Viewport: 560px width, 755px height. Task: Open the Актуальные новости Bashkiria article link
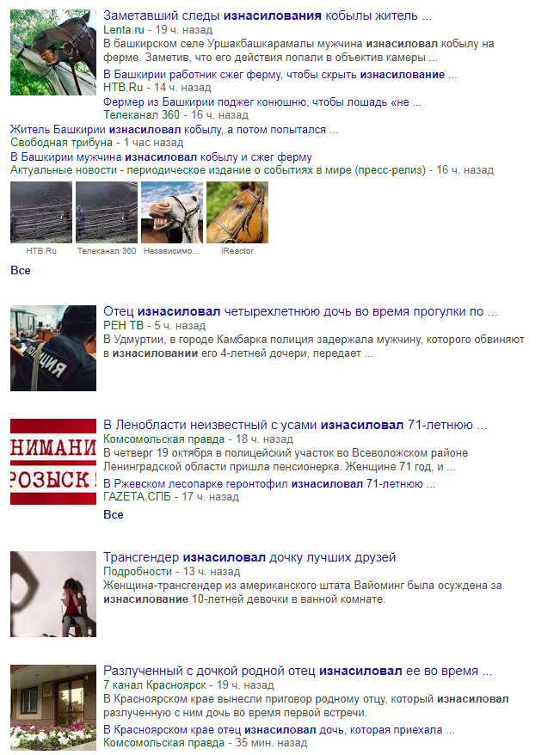click(x=161, y=157)
